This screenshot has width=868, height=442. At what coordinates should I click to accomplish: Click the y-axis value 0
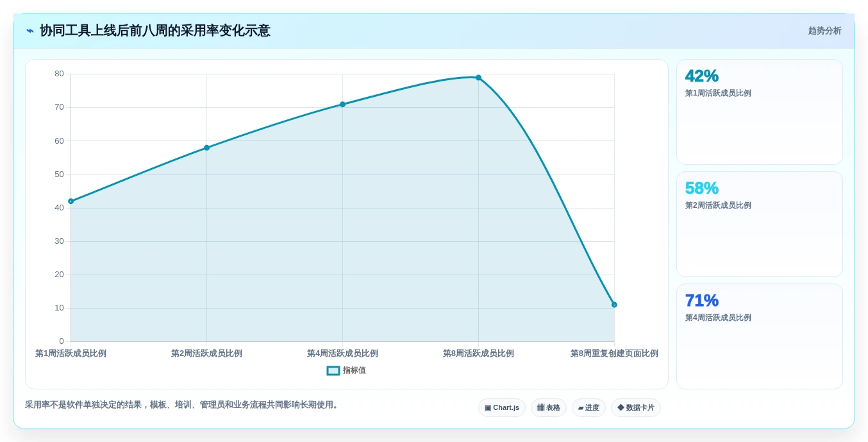(x=62, y=341)
